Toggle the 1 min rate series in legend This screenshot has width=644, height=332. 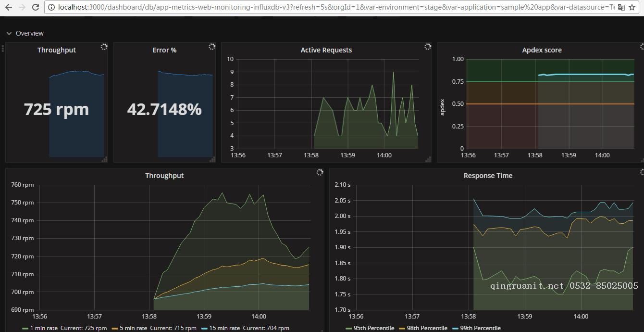44,328
